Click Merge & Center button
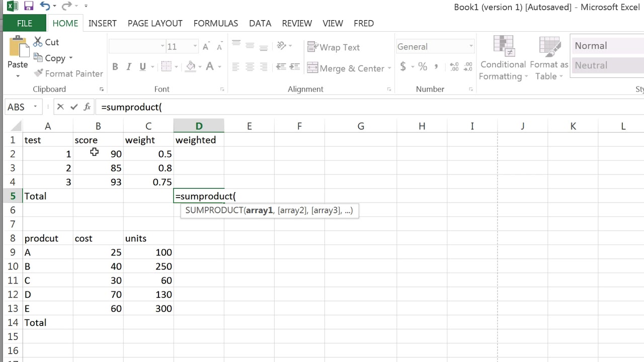Screen dimensions: 644x362 point(346,68)
